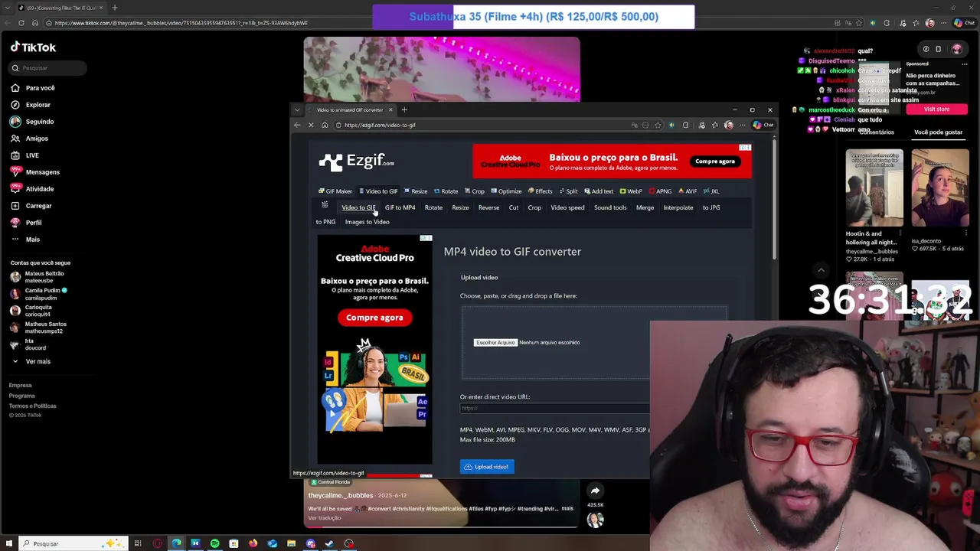Click Compre agora in left Adobe ad
Image resolution: width=980 pixels, height=551 pixels.
tap(374, 318)
